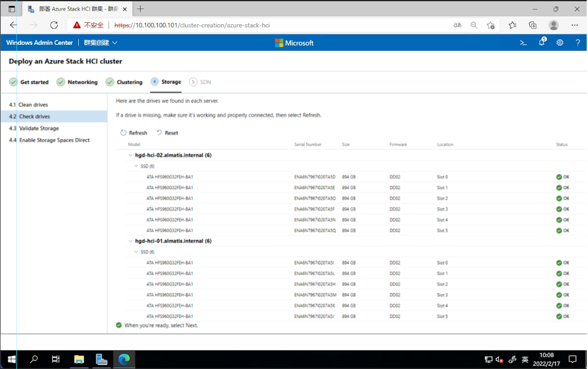The image size is (588, 369).
Task: Go to the Clustering step
Action: pos(124,82)
